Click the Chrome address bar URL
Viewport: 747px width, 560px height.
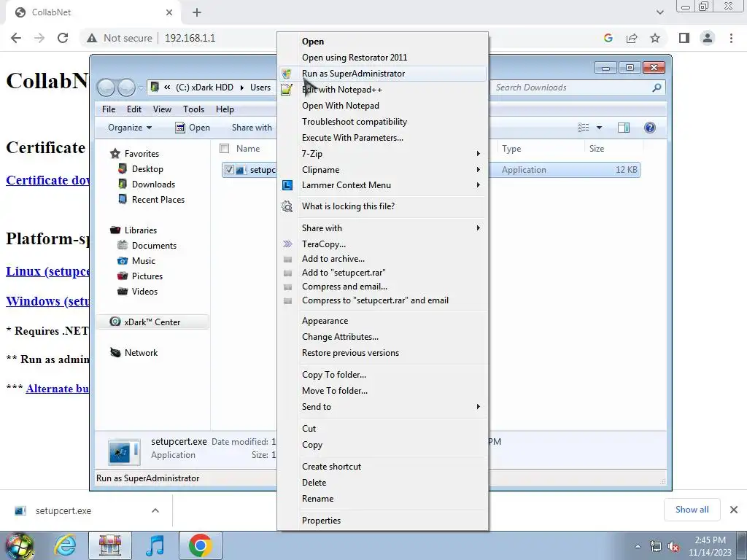[190, 38]
